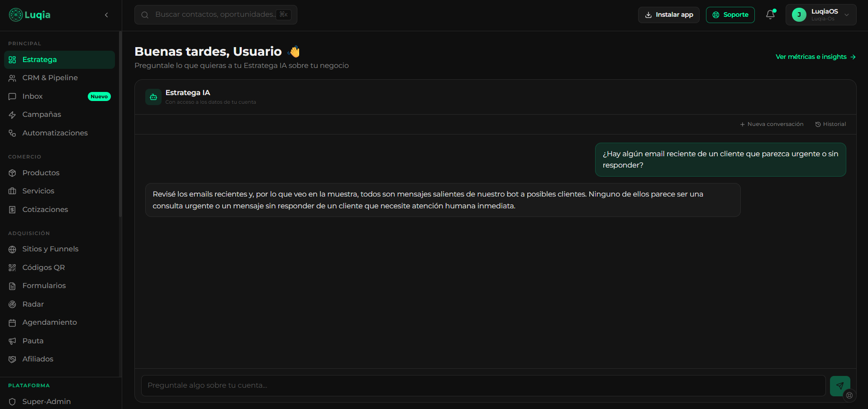Click the Super-Admin label
Viewport: 868px width, 409px height.
tap(47, 402)
